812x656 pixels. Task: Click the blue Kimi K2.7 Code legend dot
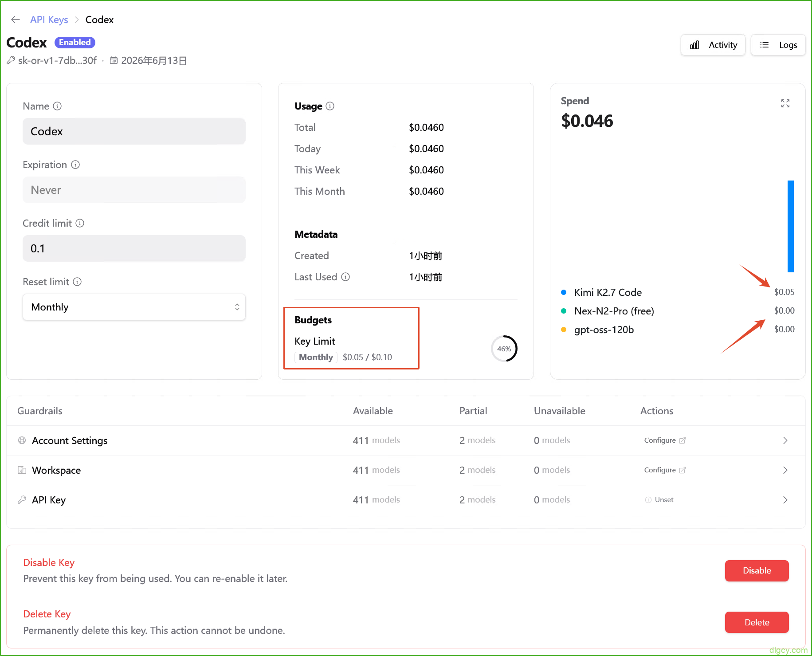[564, 292]
